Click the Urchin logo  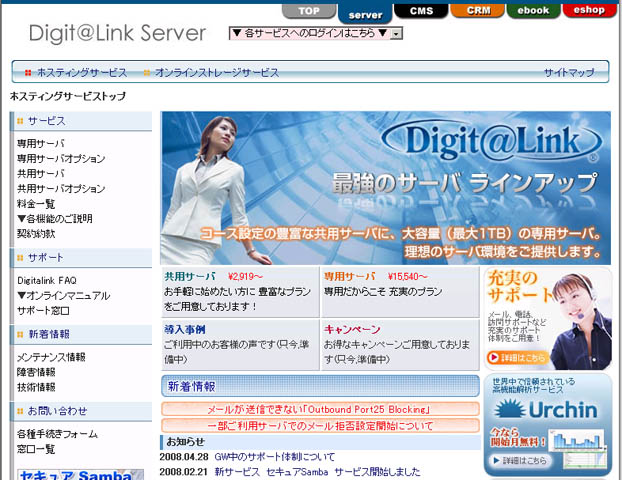click(x=546, y=409)
